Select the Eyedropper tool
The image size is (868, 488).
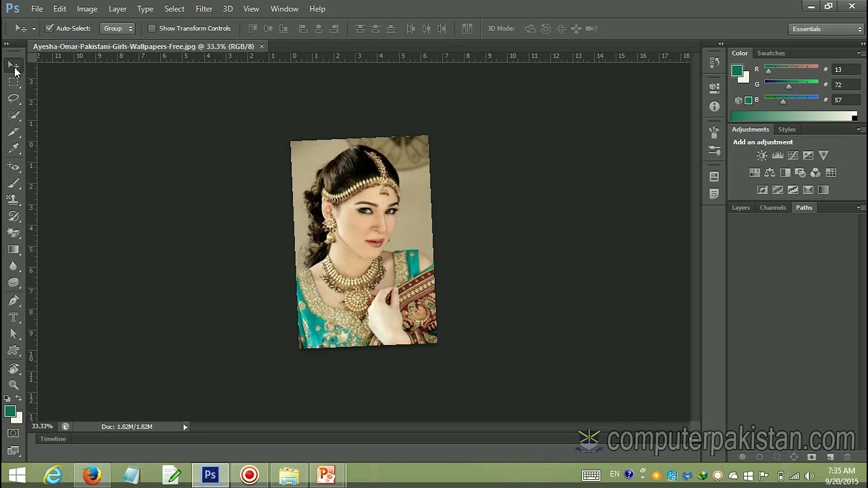click(14, 149)
